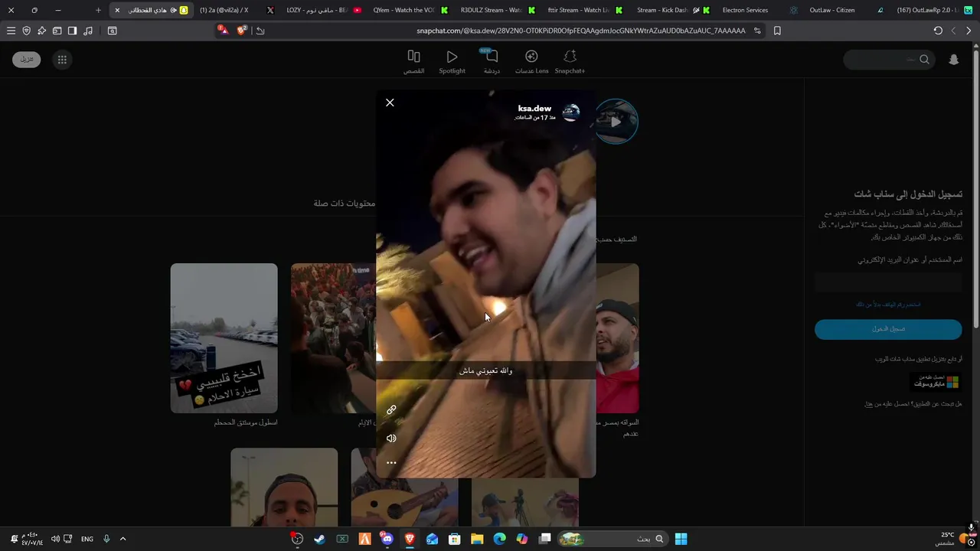Click the Snapchat ghost logo icon

coord(954,60)
